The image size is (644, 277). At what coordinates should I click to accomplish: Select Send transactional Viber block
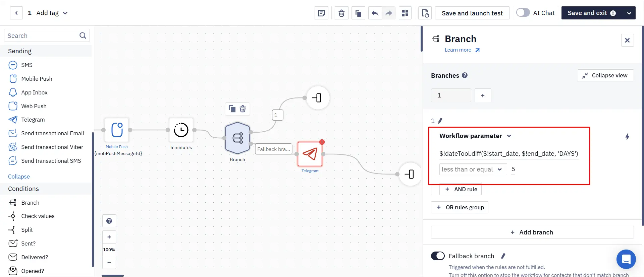tap(46, 147)
